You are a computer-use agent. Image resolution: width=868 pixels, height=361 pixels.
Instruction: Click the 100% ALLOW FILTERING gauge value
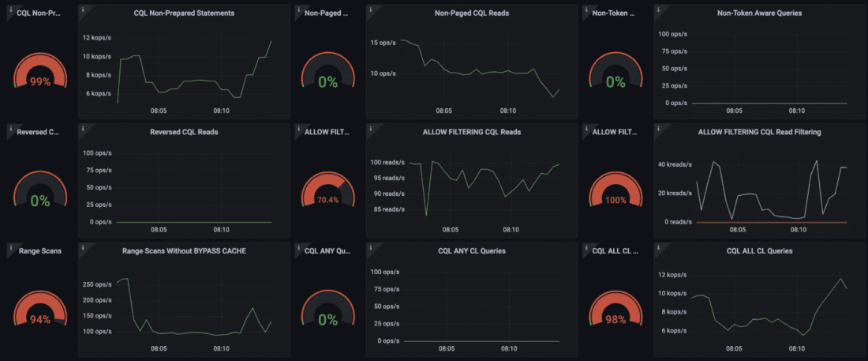pos(615,200)
